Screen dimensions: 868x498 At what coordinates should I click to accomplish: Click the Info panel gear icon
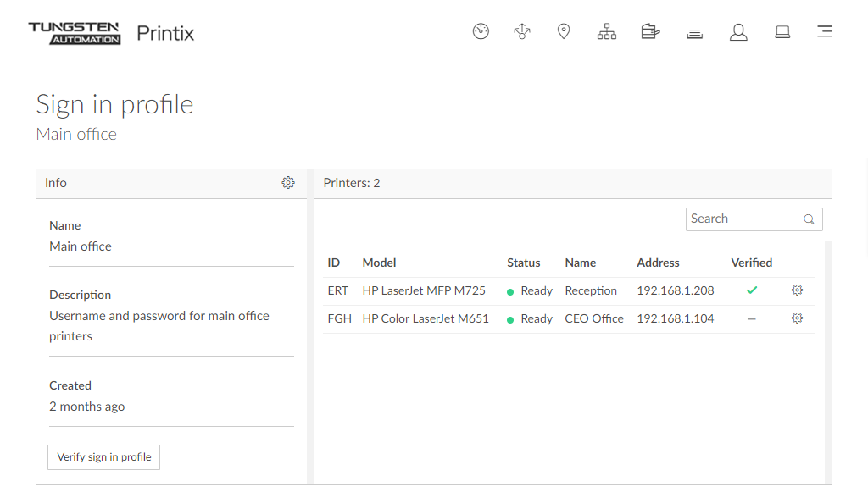(x=288, y=183)
